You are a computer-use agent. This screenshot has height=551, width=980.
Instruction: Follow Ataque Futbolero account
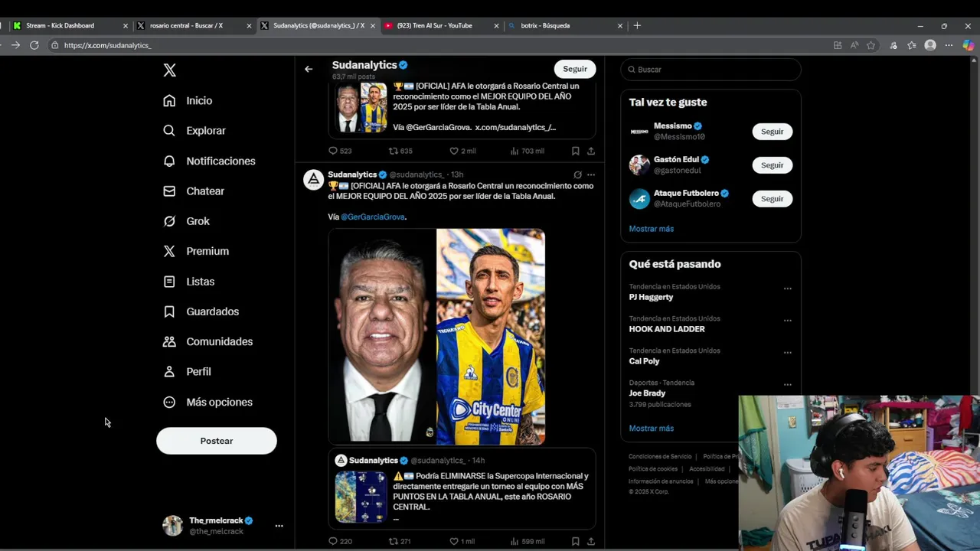point(772,199)
